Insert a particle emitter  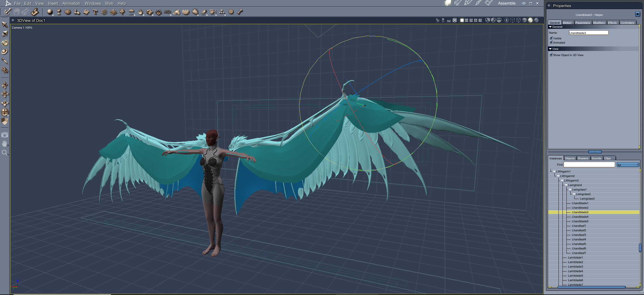pos(104,12)
